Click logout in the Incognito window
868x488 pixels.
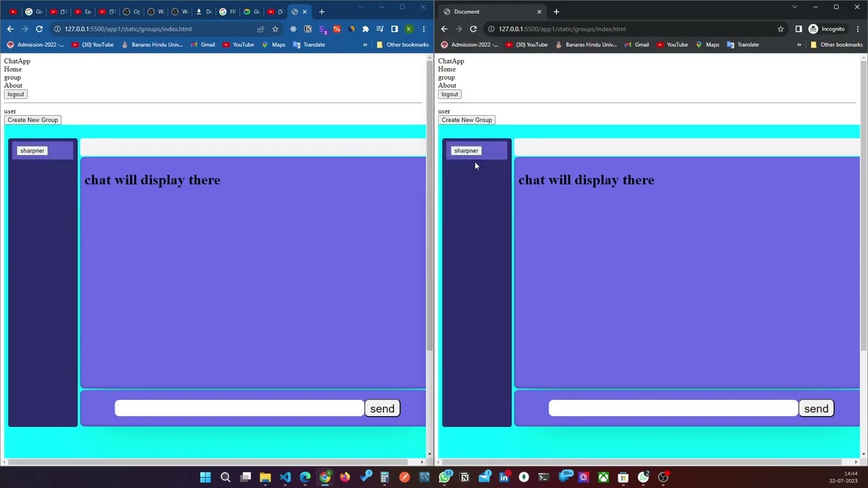pos(450,94)
